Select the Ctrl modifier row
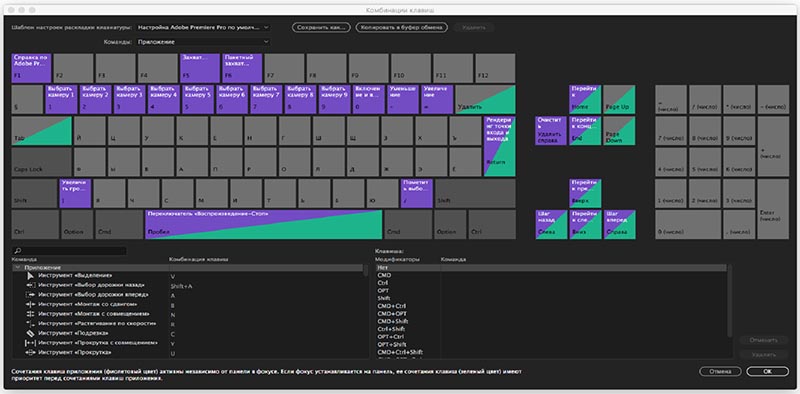 [x=551, y=283]
